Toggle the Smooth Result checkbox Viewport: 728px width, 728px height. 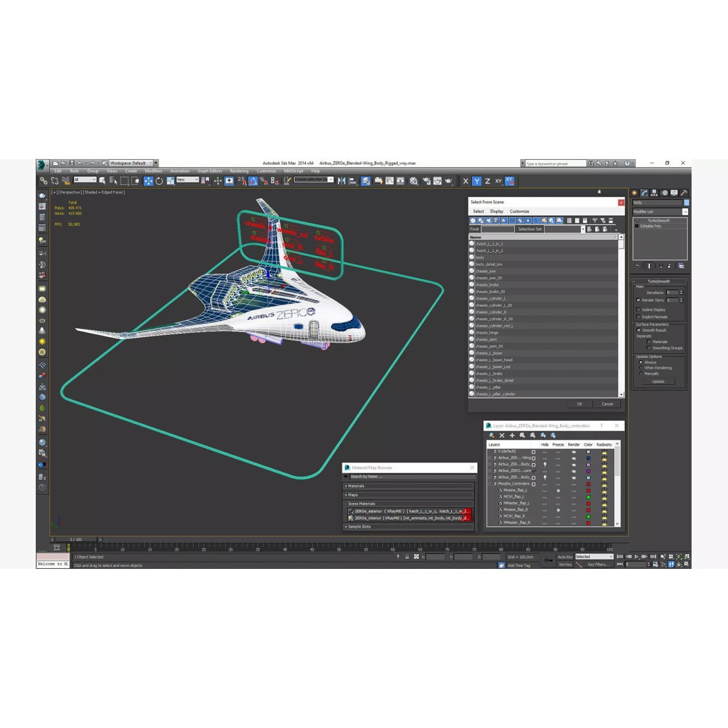pyautogui.click(x=639, y=330)
